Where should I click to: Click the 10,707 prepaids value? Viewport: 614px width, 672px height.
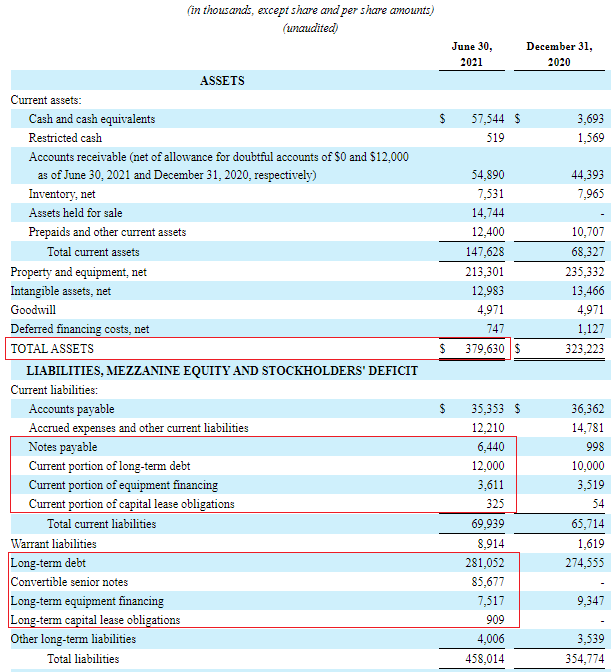coord(587,232)
